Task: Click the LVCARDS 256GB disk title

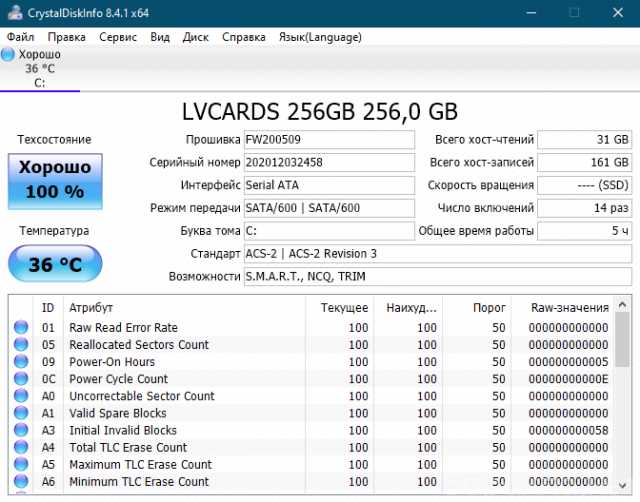Action: pyautogui.click(x=320, y=111)
